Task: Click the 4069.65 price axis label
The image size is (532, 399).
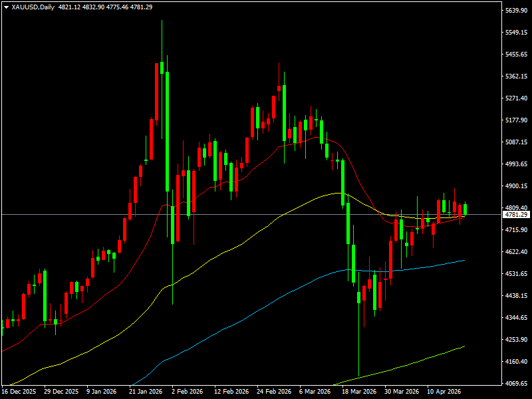Action: pyautogui.click(x=517, y=384)
